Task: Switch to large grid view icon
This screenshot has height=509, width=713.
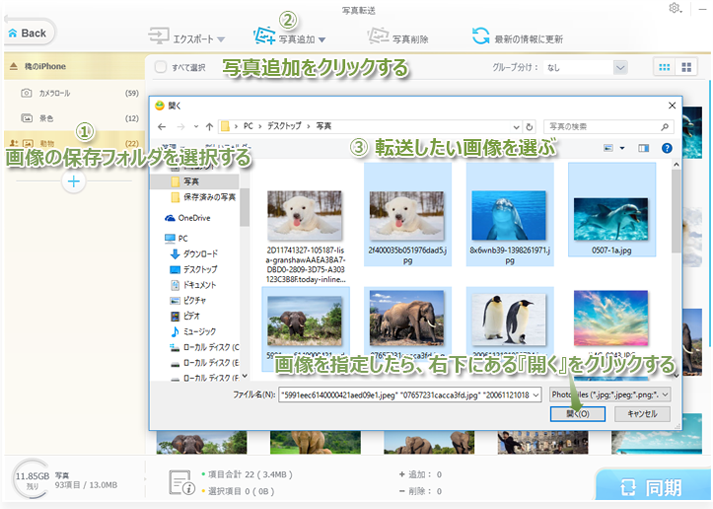Action: pyautogui.click(x=686, y=67)
